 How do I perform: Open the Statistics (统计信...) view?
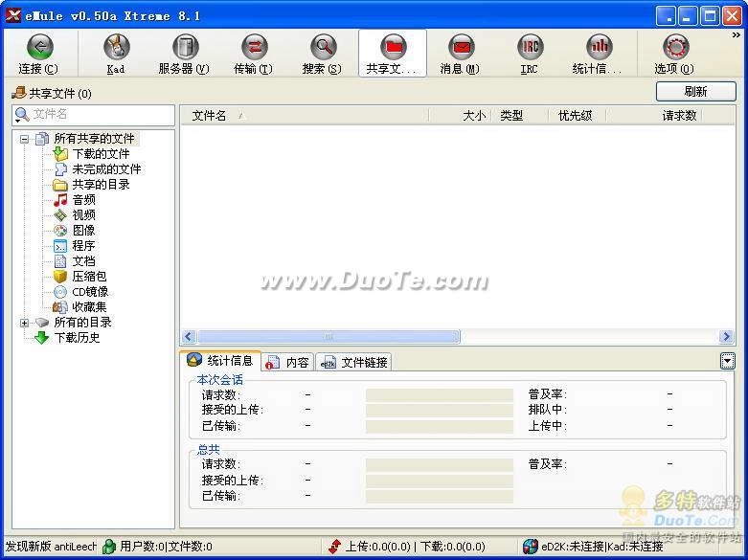598,54
